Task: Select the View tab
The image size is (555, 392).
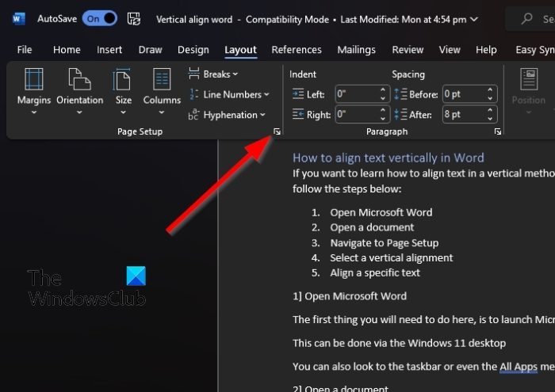Action: pos(450,50)
